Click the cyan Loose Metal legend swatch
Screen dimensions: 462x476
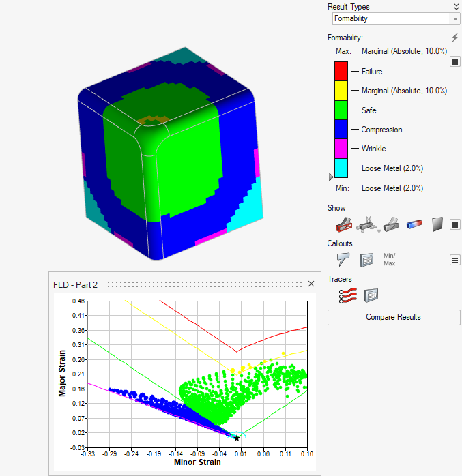pos(341,168)
